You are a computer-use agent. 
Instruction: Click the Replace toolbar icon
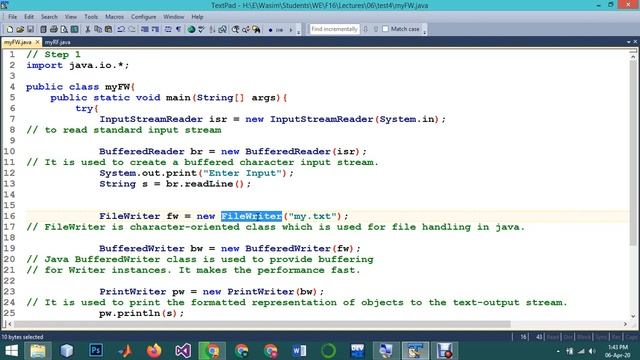[x=246, y=29]
